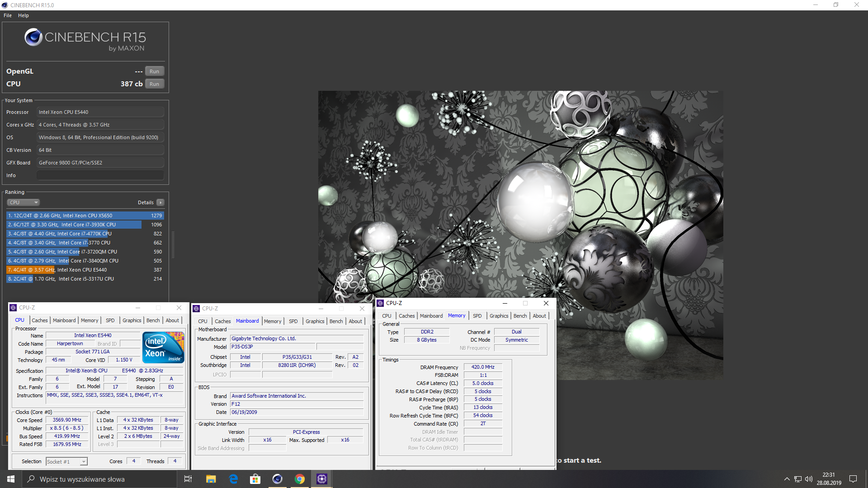The image size is (868, 488).
Task: Open the Windows Start menu
Action: coord(11,479)
